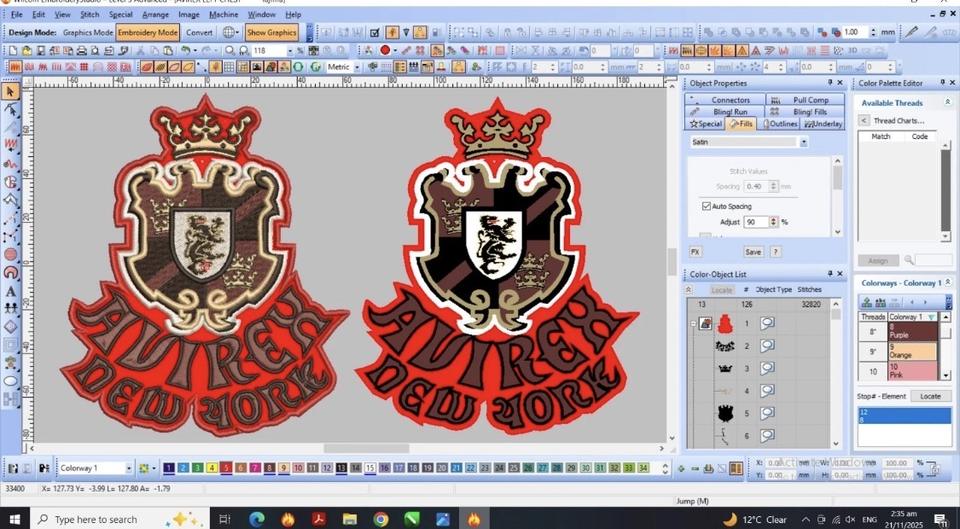Viewport: 960px width, 529px height.
Task: Toggle Embroidery Mode button
Action: pos(148,32)
